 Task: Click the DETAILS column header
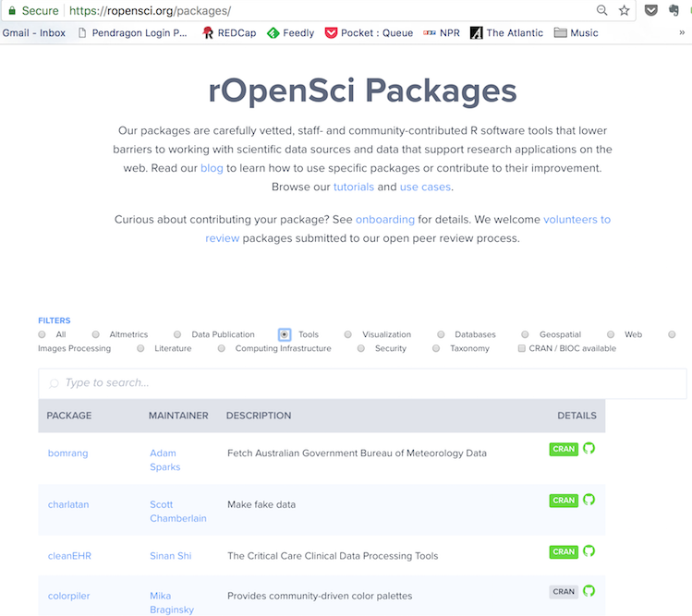click(x=577, y=416)
